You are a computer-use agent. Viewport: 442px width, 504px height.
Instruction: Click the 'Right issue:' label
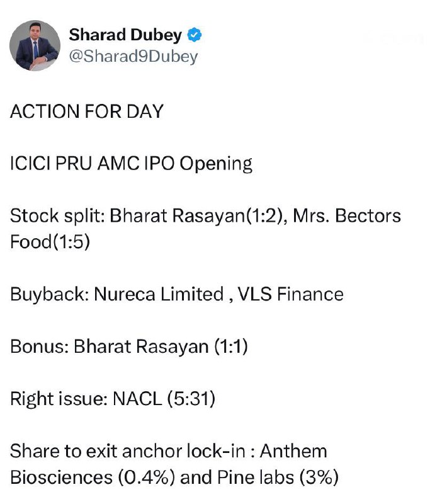59,399
